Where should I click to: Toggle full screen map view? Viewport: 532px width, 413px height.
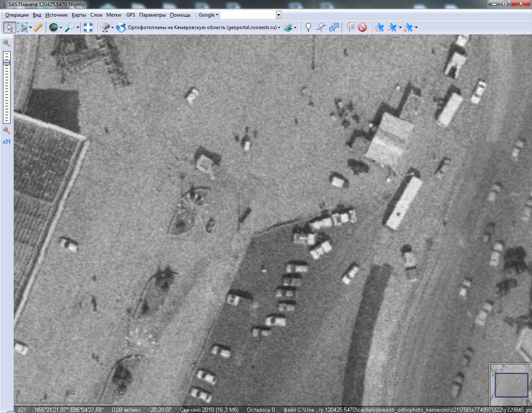(88, 27)
